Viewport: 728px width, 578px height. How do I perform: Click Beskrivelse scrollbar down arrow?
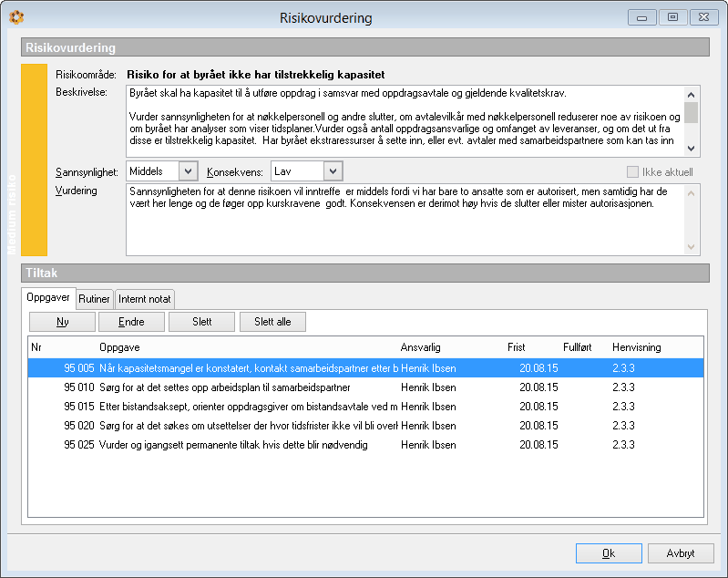click(x=692, y=149)
